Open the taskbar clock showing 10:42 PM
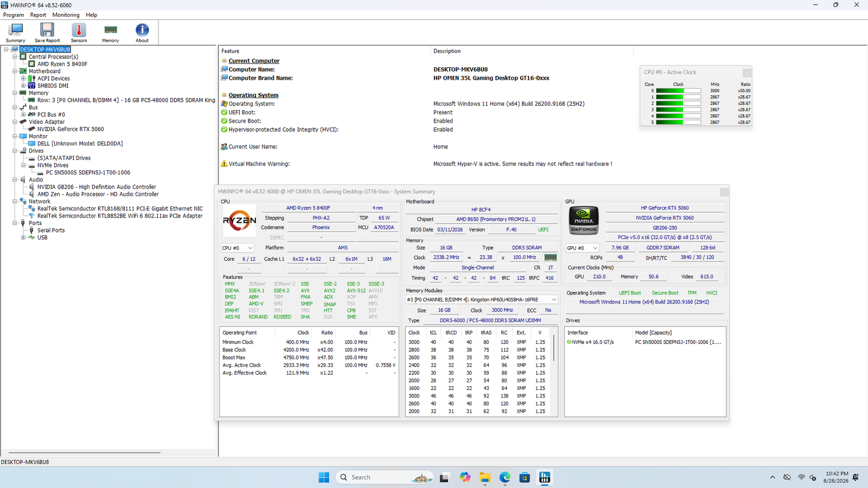 pyautogui.click(x=837, y=477)
